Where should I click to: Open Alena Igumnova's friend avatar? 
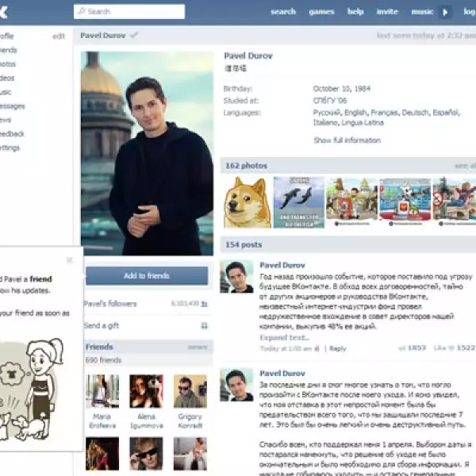[146, 391]
